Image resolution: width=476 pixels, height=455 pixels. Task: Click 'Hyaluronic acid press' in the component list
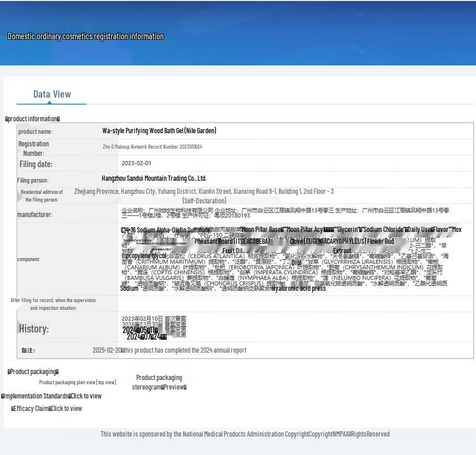tap(299, 288)
